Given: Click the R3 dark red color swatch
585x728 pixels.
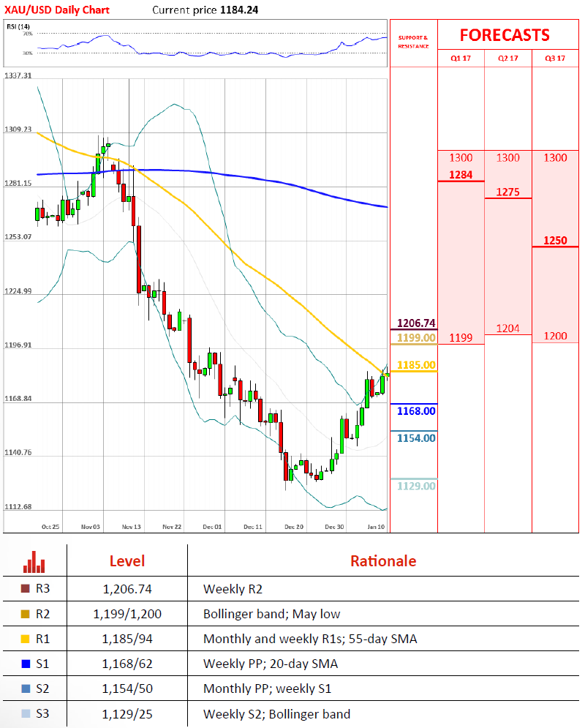Looking at the screenshot, I should pos(27,588).
